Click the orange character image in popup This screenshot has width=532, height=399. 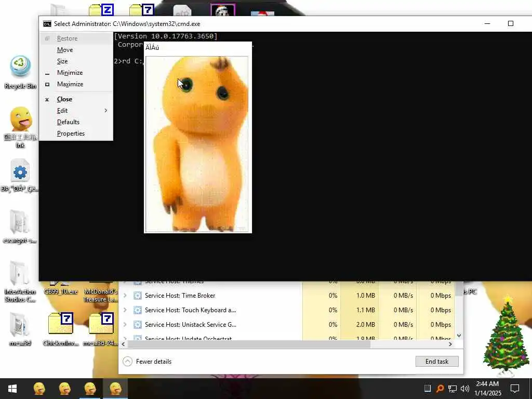click(x=197, y=144)
